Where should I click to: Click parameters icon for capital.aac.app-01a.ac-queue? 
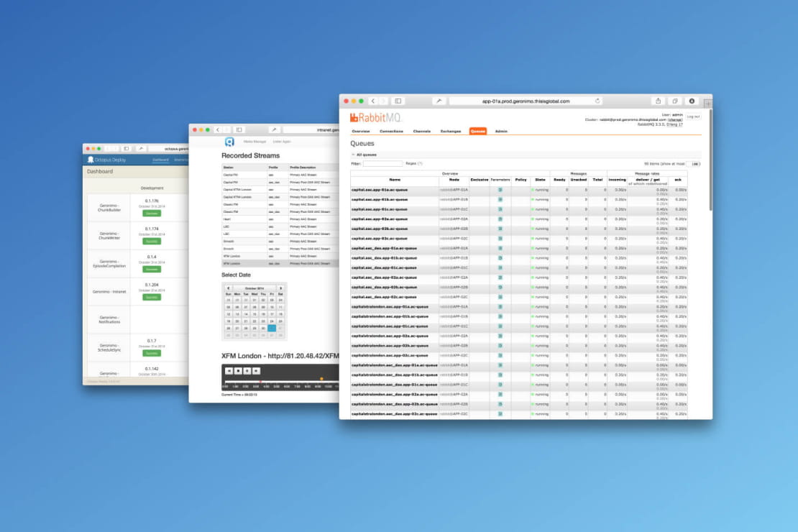[500, 190]
